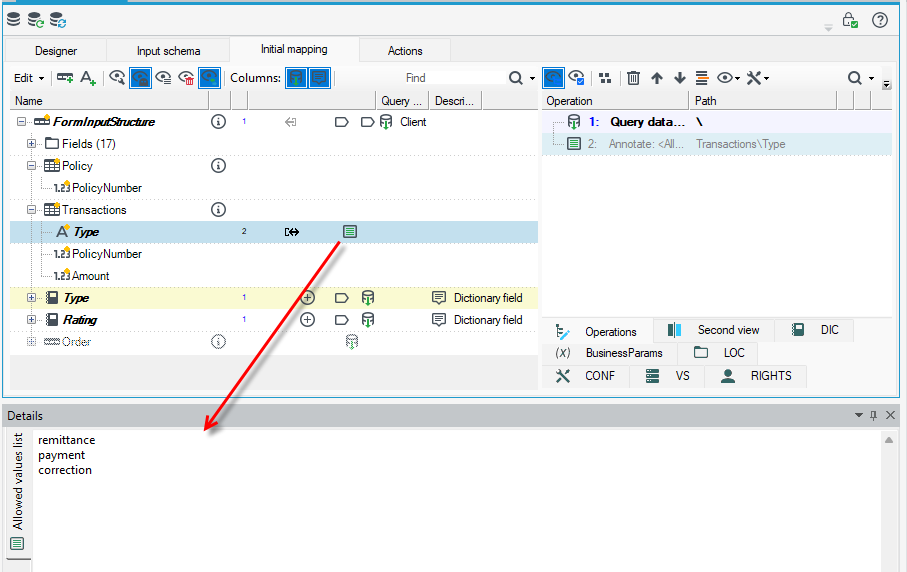
Task: Toggle the eye with ghost highlighted view button
Action: (x=141, y=78)
